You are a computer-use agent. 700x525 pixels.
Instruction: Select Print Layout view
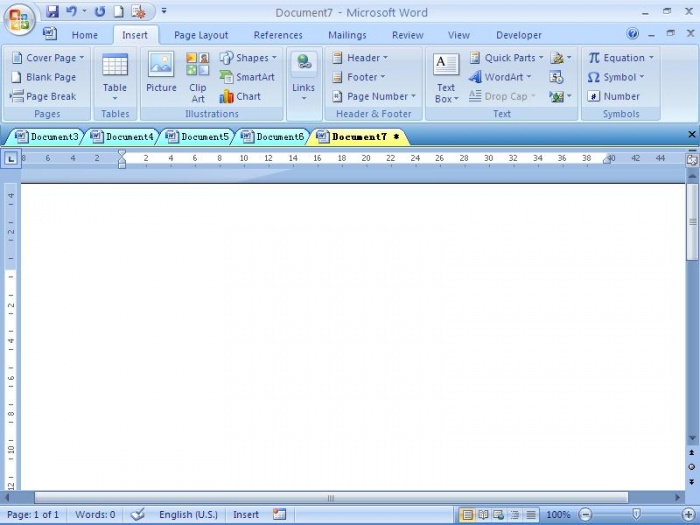(467, 515)
